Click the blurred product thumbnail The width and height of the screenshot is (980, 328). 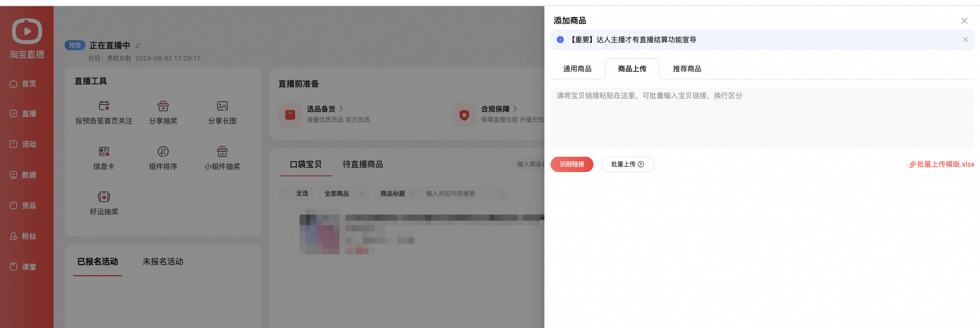pyautogui.click(x=320, y=232)
